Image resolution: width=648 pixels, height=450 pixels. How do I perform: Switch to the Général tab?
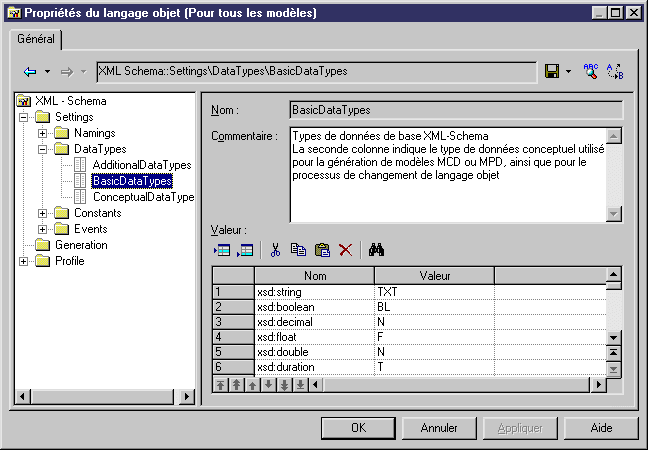click(36, 39)
